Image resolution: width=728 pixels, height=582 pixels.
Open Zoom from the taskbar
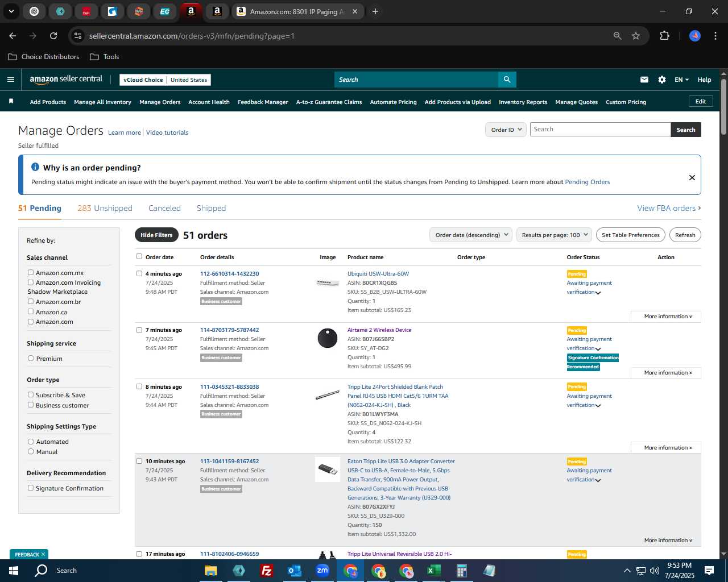tap(322, 571)
